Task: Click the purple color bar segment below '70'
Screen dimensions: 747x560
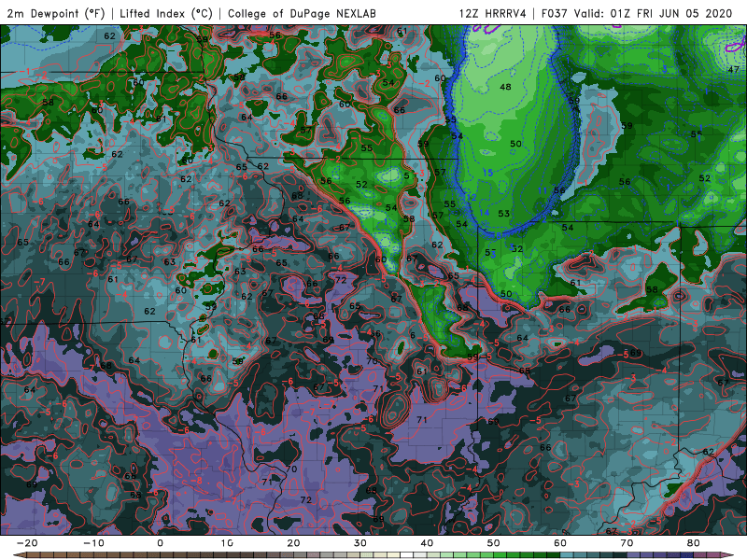Action: [632, 555]
